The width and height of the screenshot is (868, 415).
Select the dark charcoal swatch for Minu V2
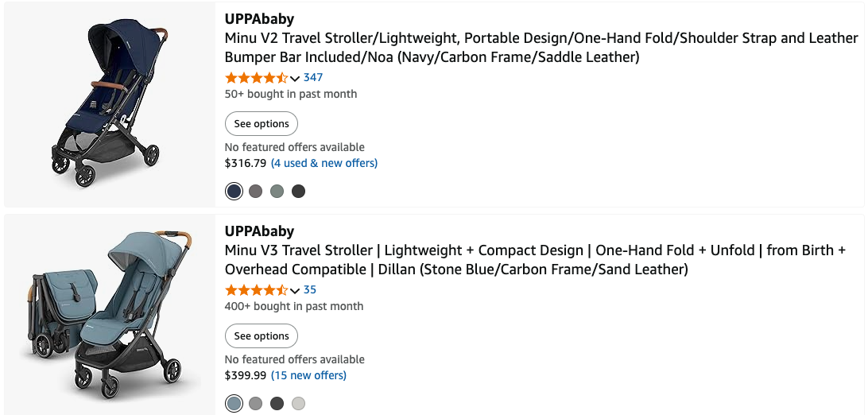[x=298, y=191]
